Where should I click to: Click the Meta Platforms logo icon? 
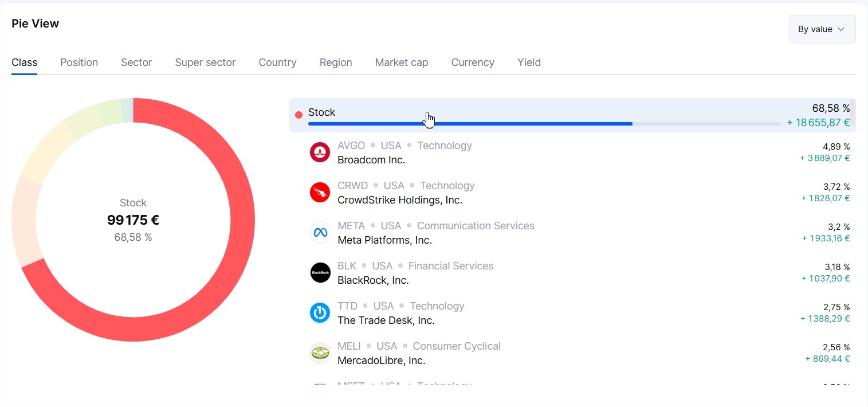(320, 233)
